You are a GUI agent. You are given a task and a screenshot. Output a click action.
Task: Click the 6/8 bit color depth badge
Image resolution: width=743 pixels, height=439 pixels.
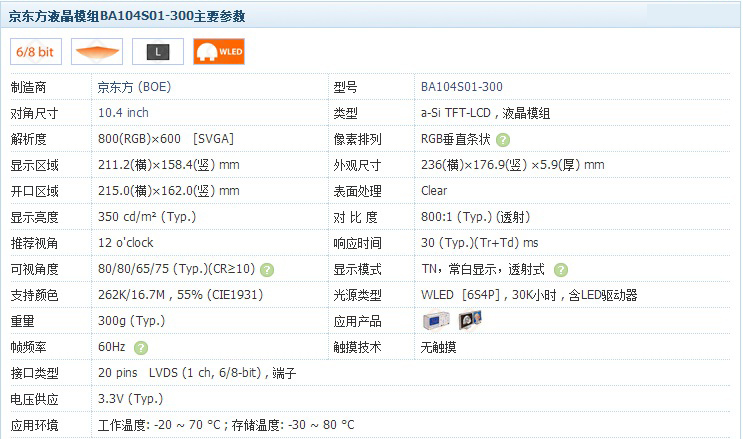pos(35,51)
